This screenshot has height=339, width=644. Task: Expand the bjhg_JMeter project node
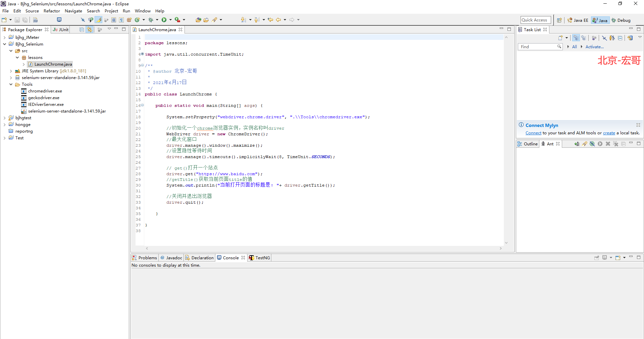tap(4, 38)
